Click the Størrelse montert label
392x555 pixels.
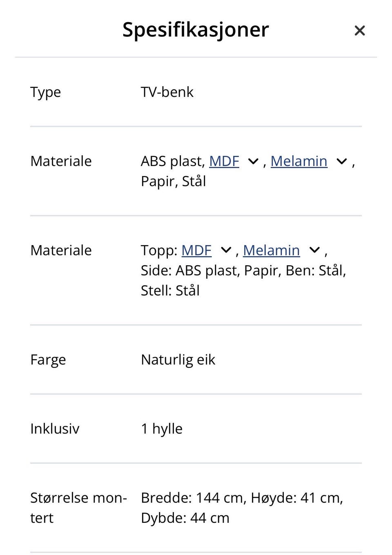tap(78, 508)
